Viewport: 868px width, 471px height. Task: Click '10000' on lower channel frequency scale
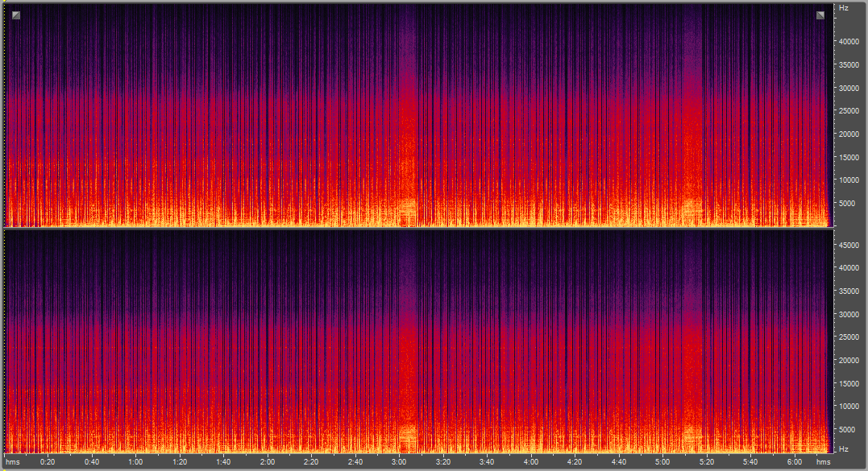pos(849,406)
